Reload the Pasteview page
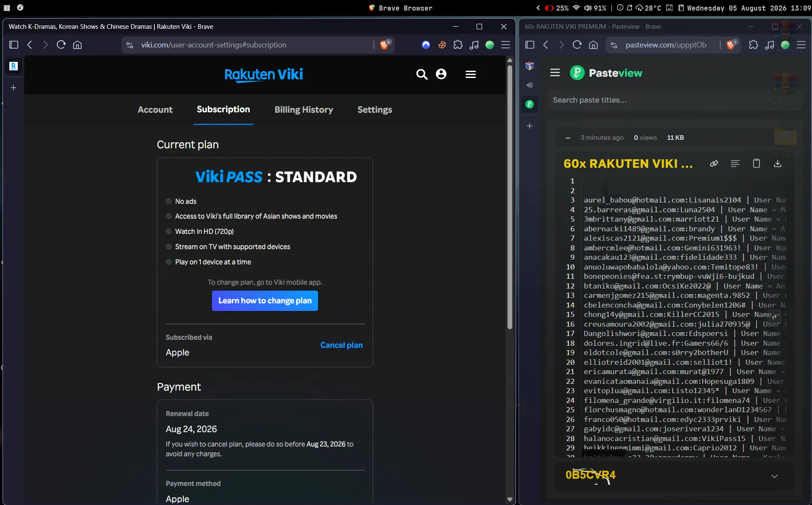 tap(577, 45)
